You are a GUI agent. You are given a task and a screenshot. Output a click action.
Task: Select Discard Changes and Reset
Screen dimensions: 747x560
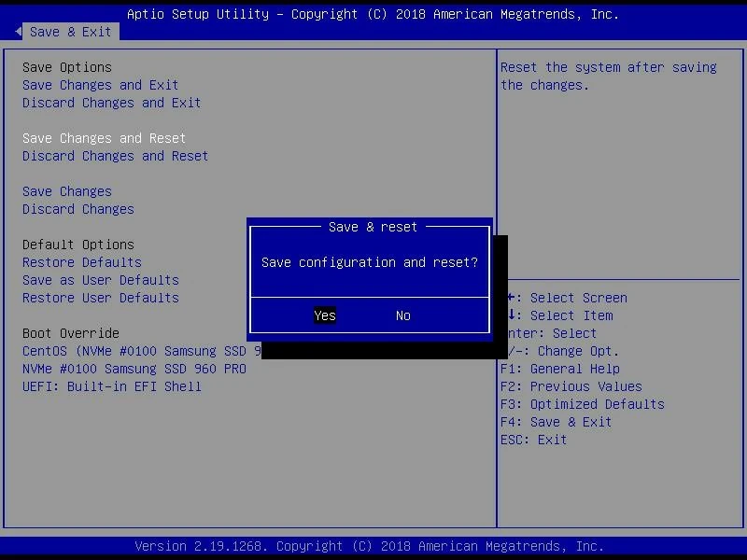click(115, 156)
